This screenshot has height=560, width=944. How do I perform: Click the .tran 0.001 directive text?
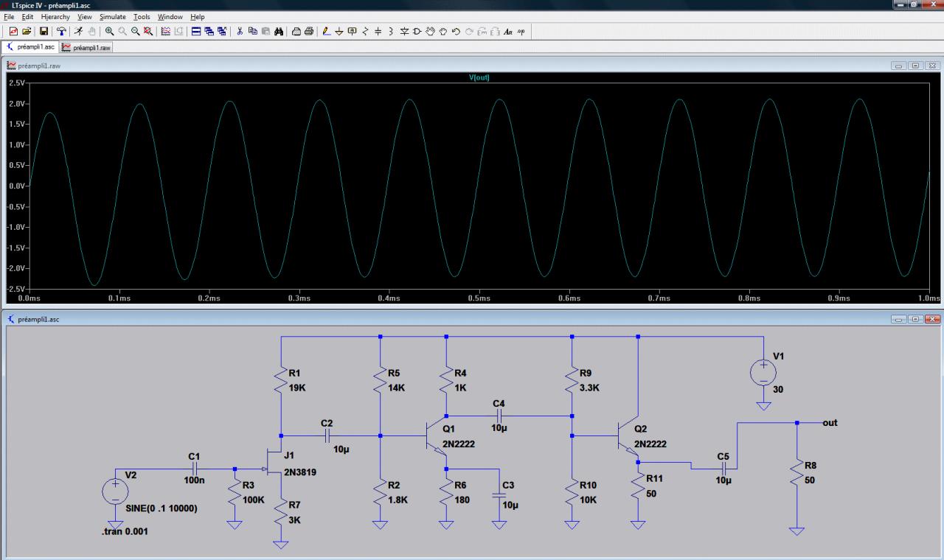click(x=124, y=531)
